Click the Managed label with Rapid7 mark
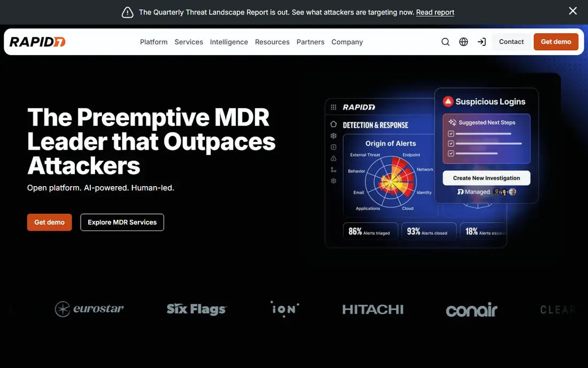The image size is (588, 368). pos(474,191)
